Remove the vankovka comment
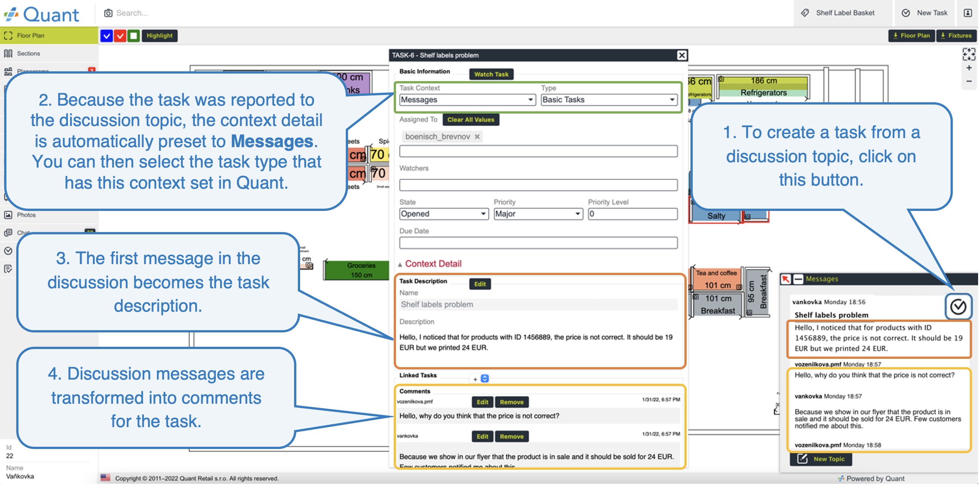The image size is (980, 486). (x=512, y=437)
